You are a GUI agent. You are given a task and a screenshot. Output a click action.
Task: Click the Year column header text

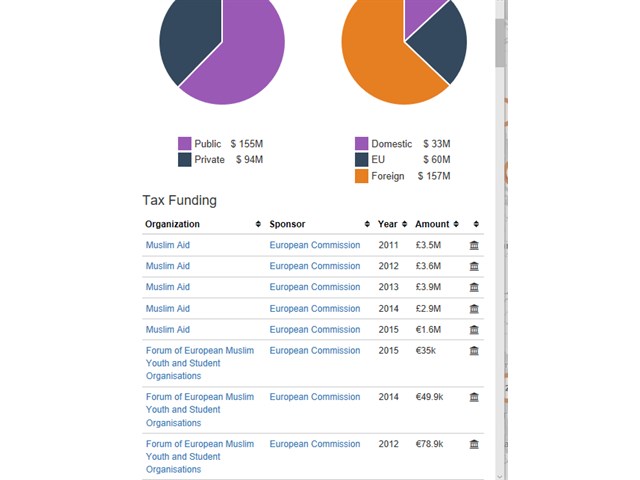coord(387,224)
